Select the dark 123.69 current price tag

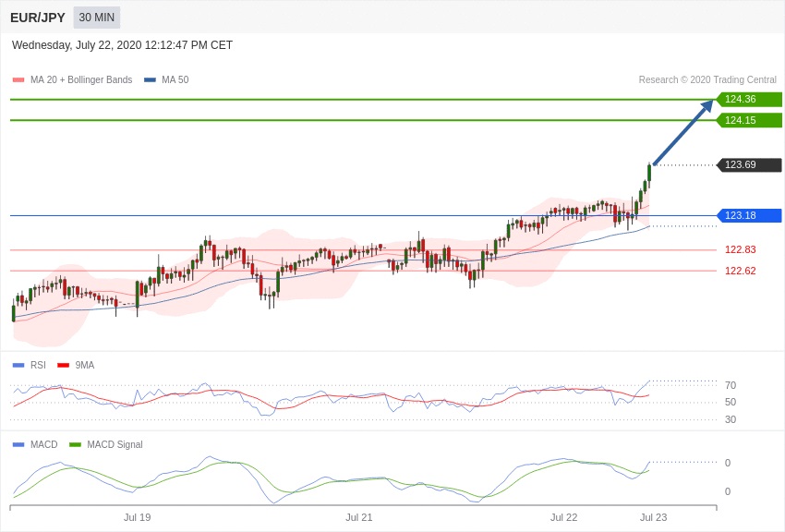click(x=749, y=164)
